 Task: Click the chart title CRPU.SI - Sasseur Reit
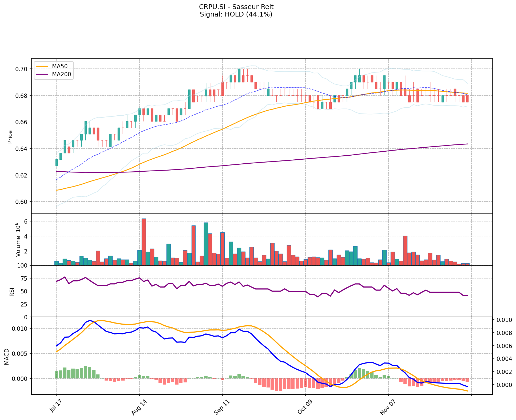point(236,7)
